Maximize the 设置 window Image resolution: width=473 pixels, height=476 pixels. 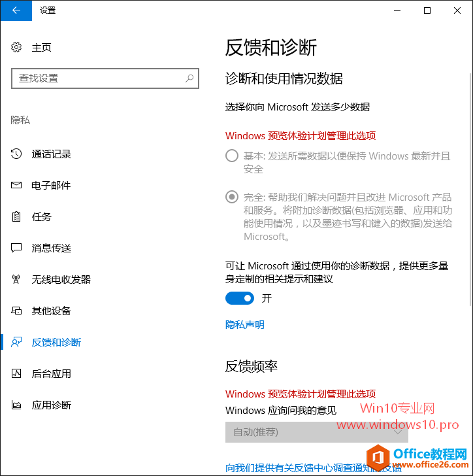click(x=427, y=10)
